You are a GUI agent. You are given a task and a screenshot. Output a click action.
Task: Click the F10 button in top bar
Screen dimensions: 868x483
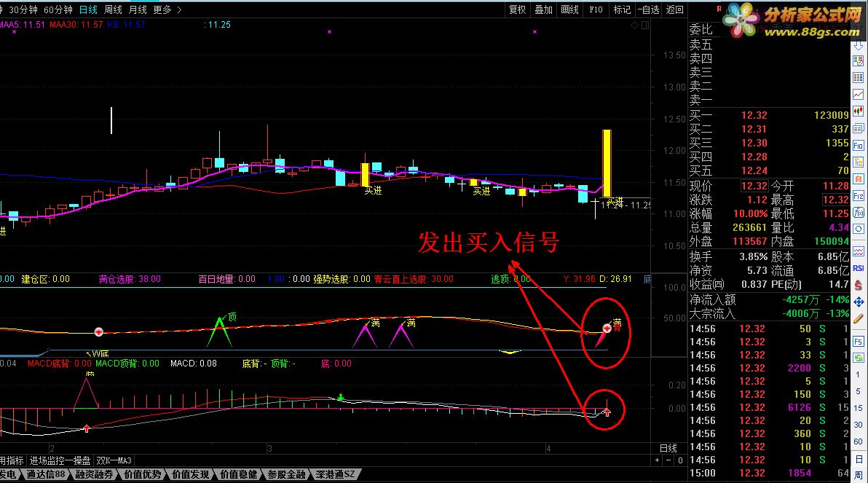[x=596, y=10]
